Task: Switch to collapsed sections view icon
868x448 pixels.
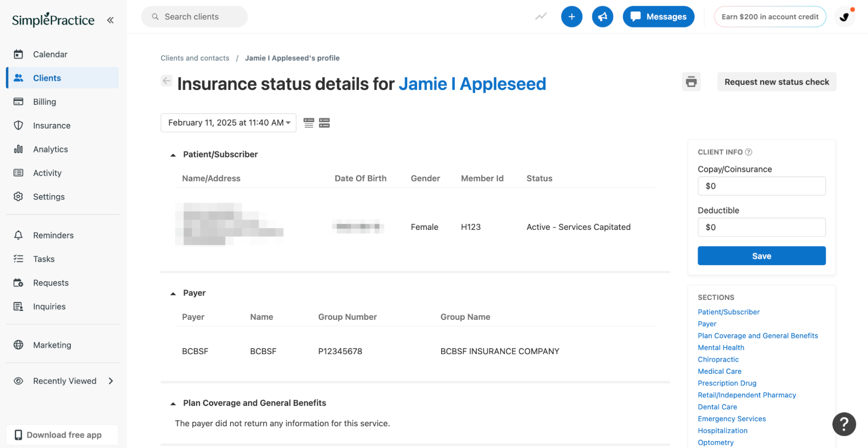Action: pos(309,123)
